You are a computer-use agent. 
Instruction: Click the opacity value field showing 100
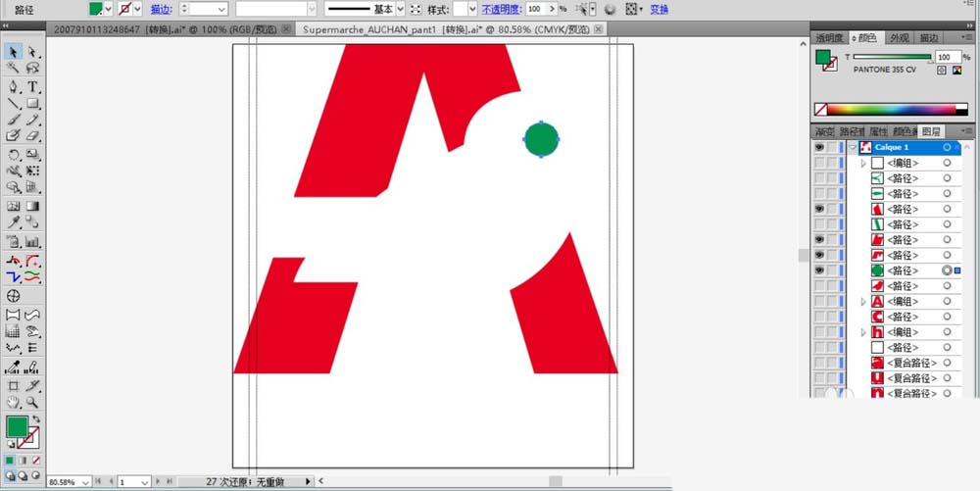[x=534, y=9]
